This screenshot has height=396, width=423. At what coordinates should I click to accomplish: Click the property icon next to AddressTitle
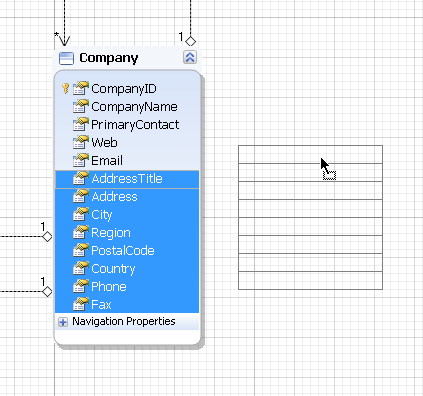(x=81, y=178)
